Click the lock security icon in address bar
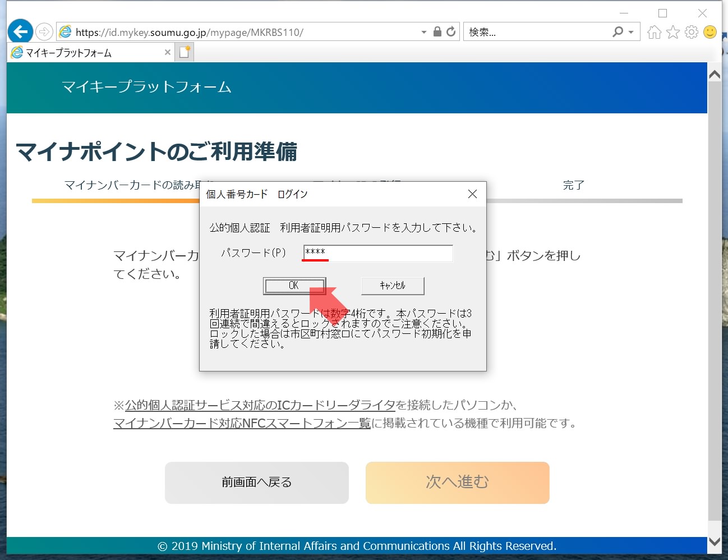The height and width of the screenshot is (560, 728). tap(437, 31)
